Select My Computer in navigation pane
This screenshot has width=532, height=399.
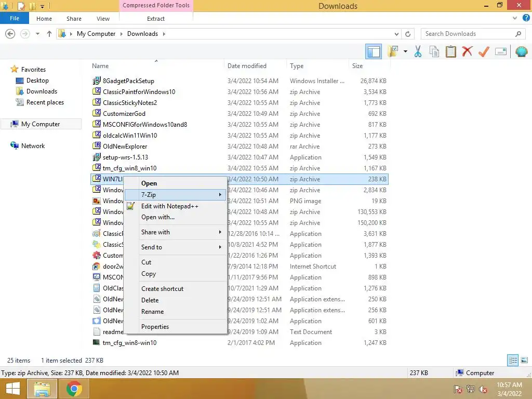41,124
